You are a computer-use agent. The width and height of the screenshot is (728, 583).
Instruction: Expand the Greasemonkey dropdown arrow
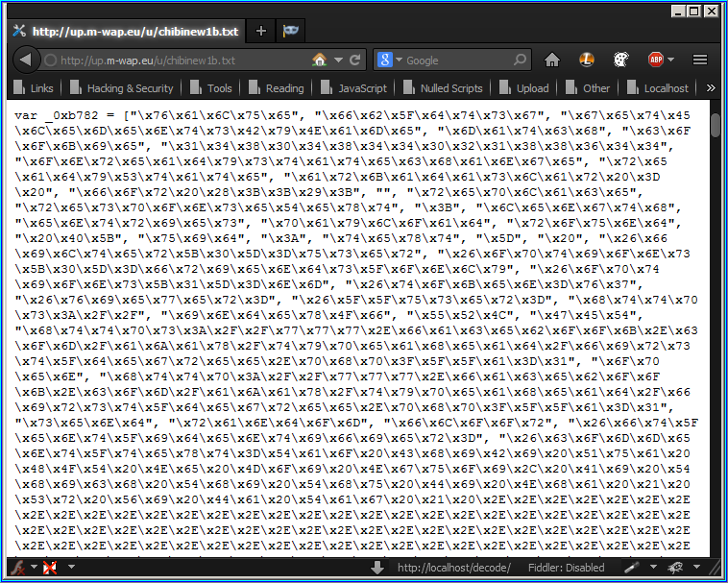(696, 567)
